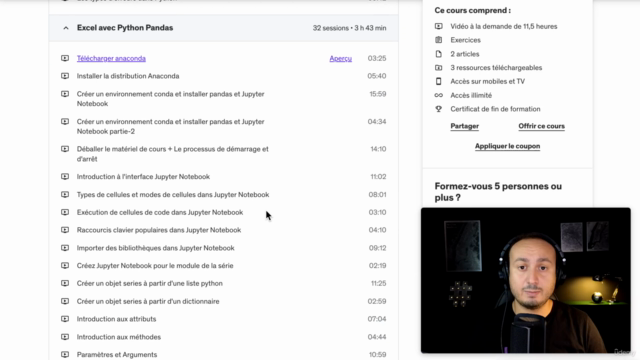Click the video icon beside Jupyter Notebook partie-2 lecture
Image resolution: width=640 pixels, height=360 pixels.
[x=65, y=122]
